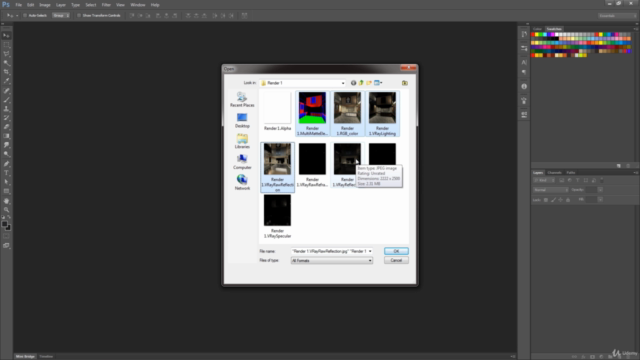640x360 pixels.
Task: Select the Gradient tool
Action: [6, 136]
